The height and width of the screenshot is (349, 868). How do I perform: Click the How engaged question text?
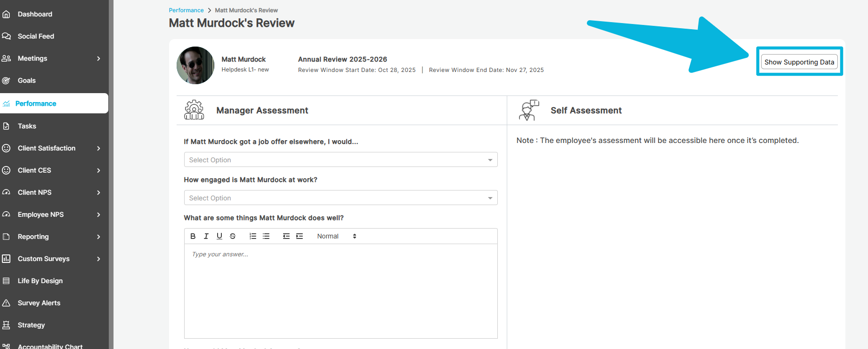(251, 180)
